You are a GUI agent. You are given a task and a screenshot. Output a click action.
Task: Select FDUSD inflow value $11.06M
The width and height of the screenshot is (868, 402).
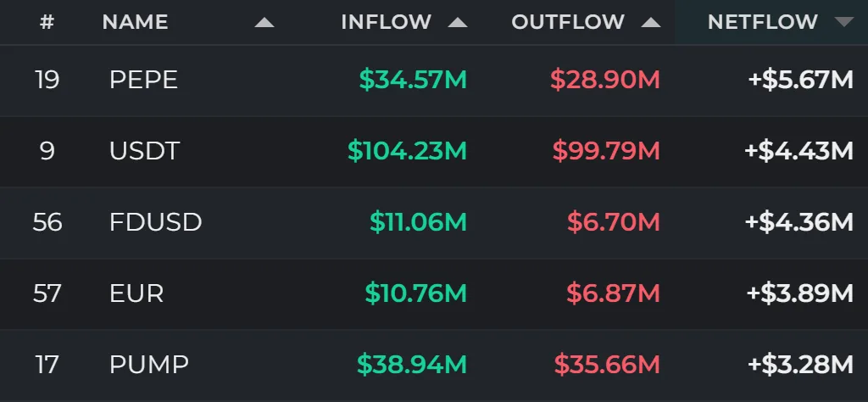tap(419, 222)
